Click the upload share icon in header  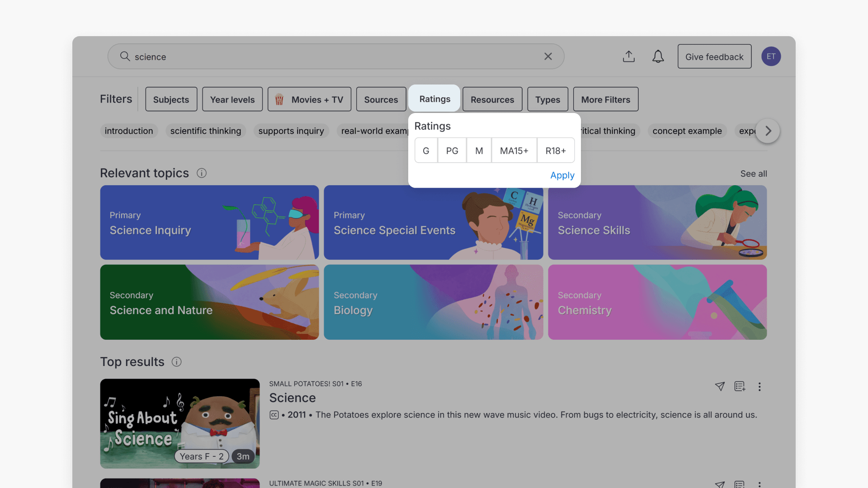tap(628, 56)
